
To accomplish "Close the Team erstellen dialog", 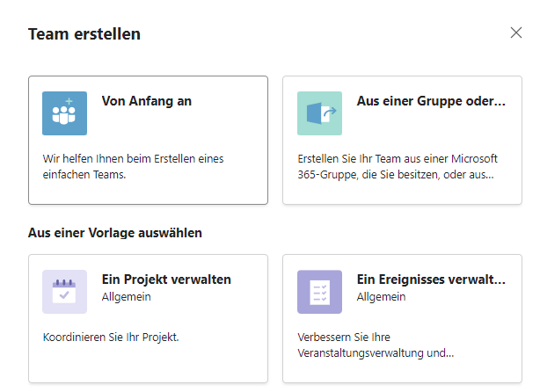I will (x=516, y=33).
